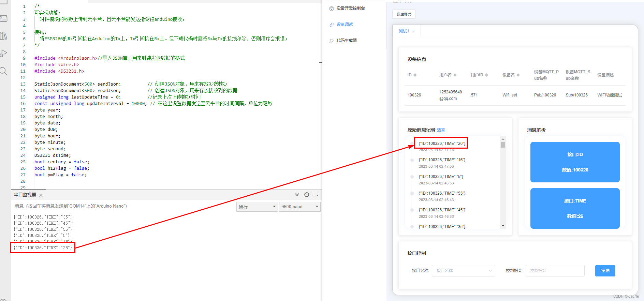Open the Debug sidebar icon

coord(3,53)
